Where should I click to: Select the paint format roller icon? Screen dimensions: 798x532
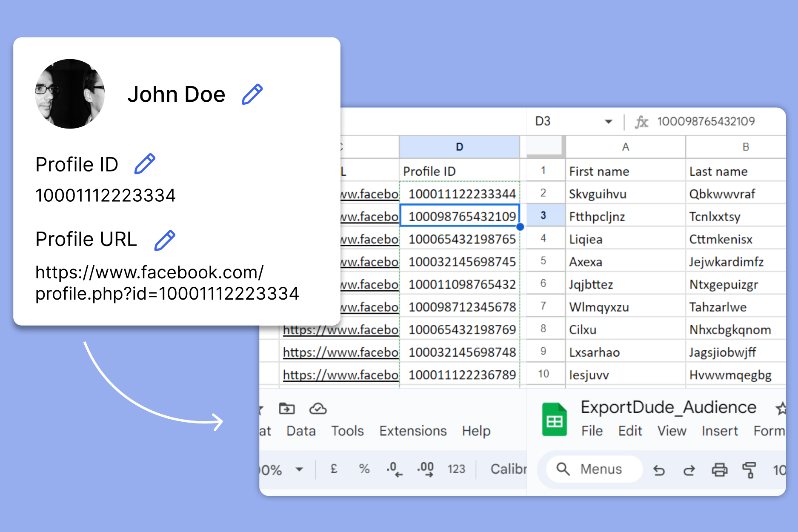click(749, 470)
